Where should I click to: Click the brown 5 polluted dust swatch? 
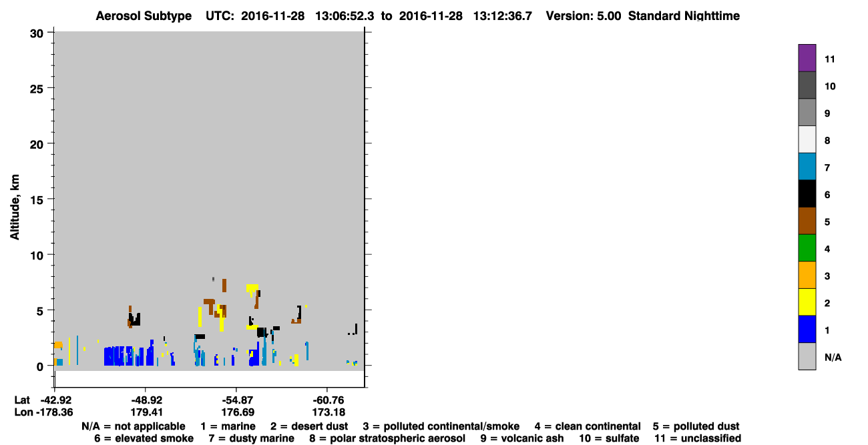pos(807,221)
